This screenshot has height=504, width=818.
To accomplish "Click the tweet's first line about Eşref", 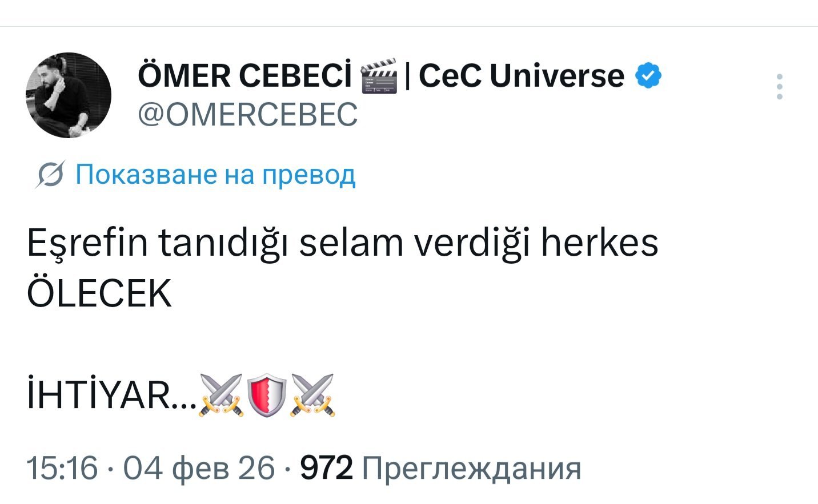I will pos(342,244).
